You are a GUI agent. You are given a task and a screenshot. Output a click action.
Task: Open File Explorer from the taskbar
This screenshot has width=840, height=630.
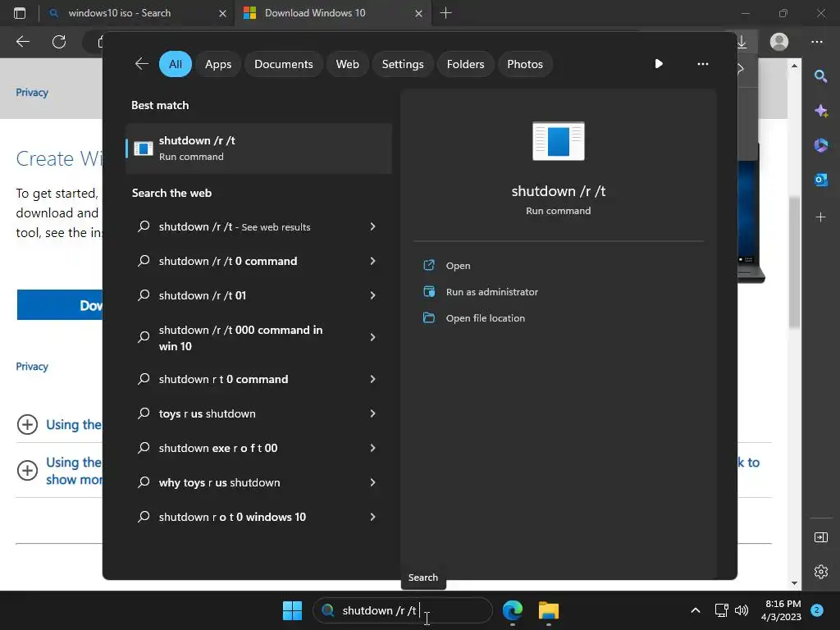[x=549, y=610]
